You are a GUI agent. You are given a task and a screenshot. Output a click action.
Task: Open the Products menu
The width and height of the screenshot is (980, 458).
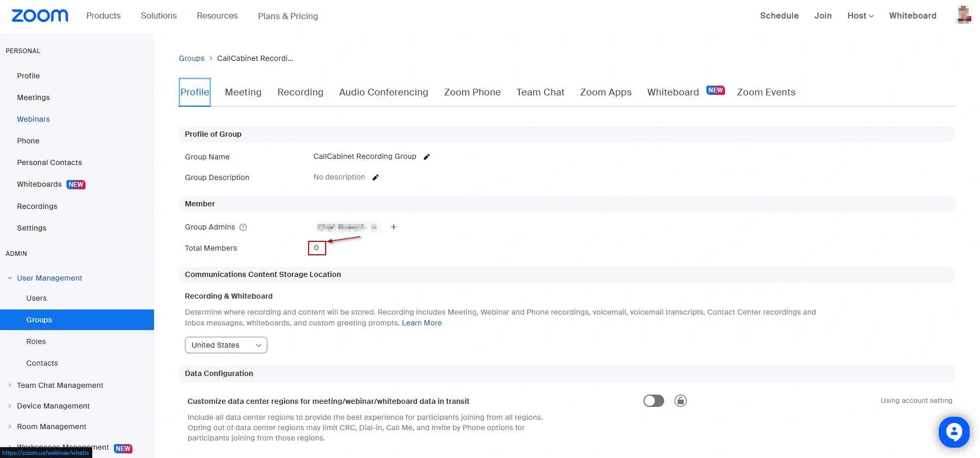(104, 15)
